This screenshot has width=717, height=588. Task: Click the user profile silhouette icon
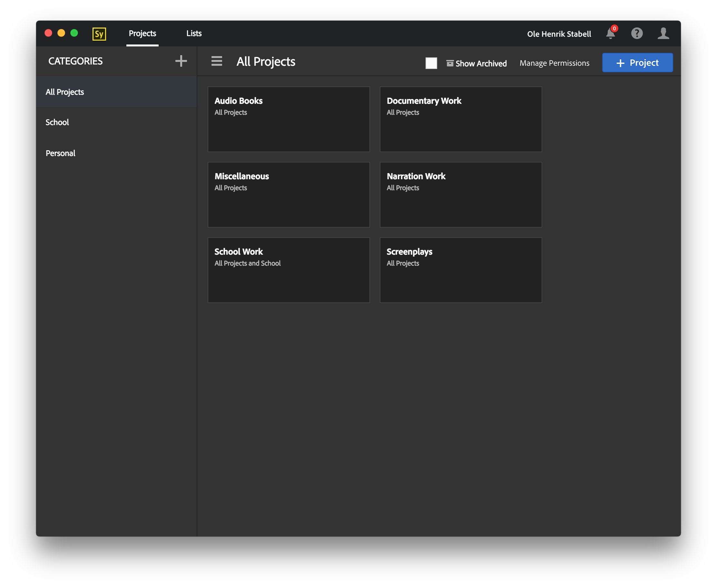[x=663, y=33]
